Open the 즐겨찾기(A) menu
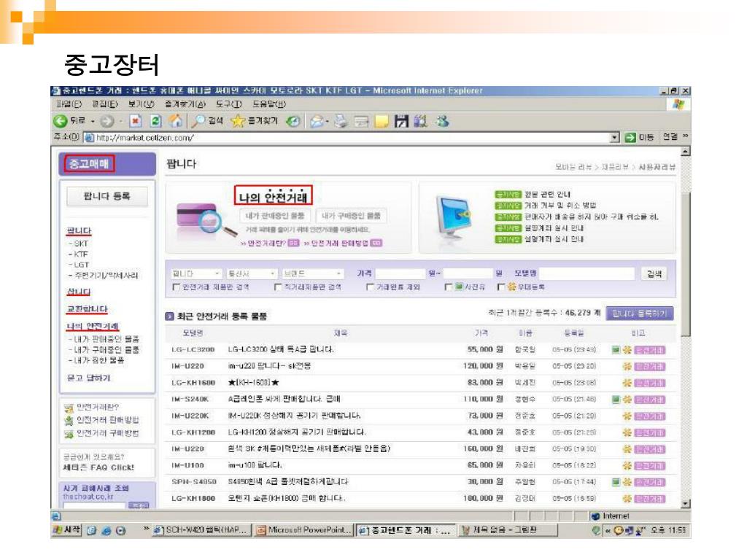This screenshot has width=747, height=560. (x=185, y=104)
